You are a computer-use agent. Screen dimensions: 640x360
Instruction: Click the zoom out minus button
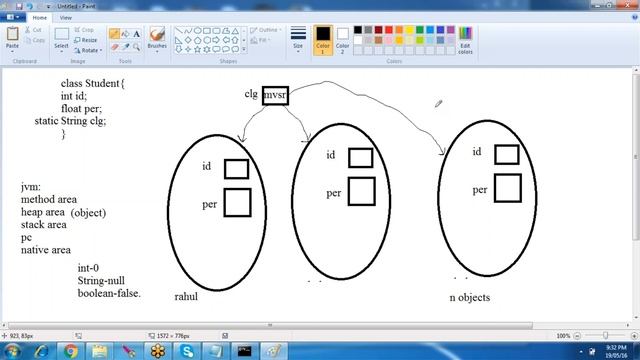coord(577,336)
